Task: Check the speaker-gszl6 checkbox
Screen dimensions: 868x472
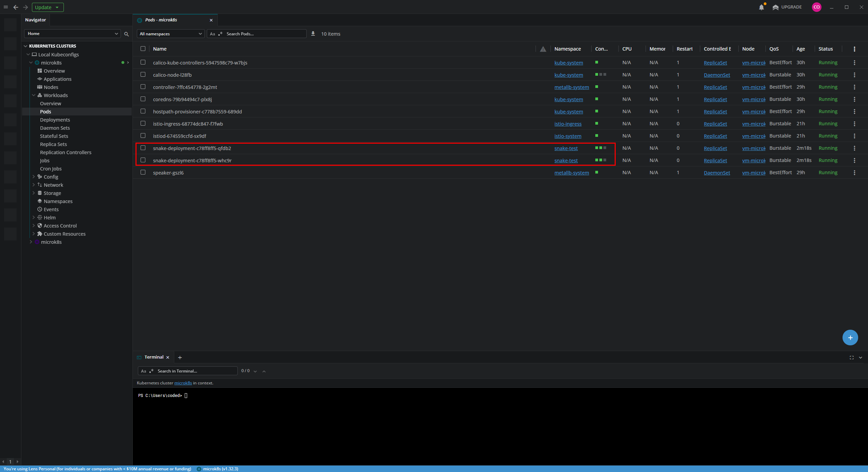Action: (143, 172)
